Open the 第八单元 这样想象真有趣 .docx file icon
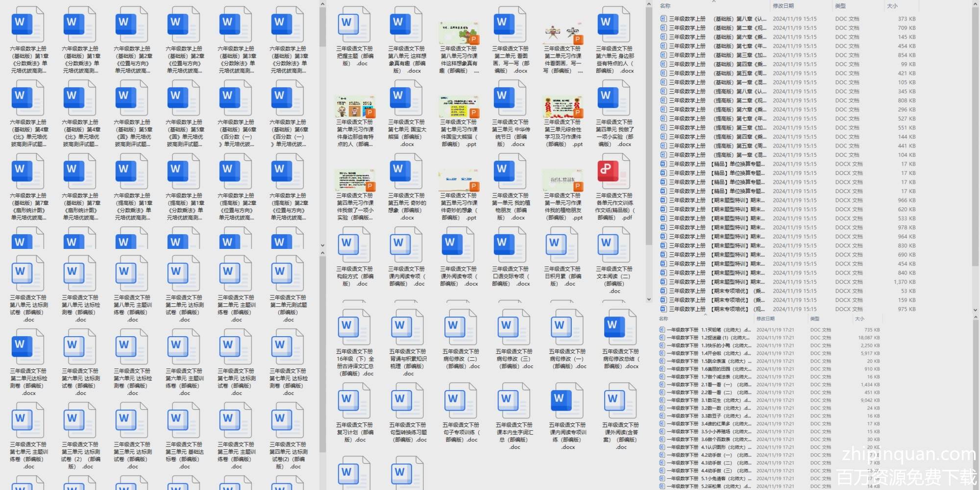The height and width of the screenshot is (490, 980). tap(406, 24)
